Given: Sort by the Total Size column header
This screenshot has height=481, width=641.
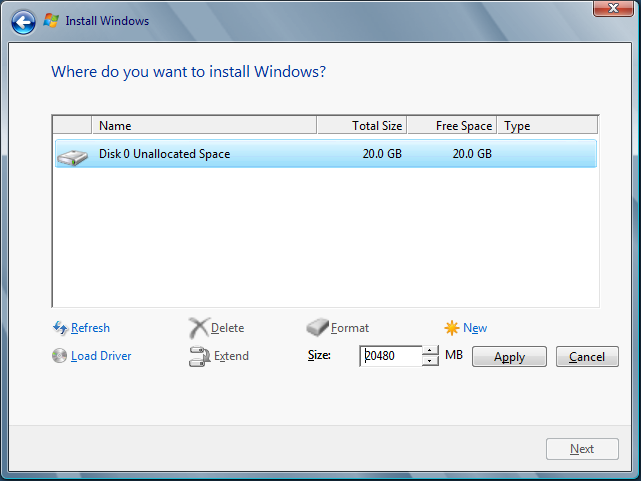Looking at the screenshot, I should click(362, 125).
